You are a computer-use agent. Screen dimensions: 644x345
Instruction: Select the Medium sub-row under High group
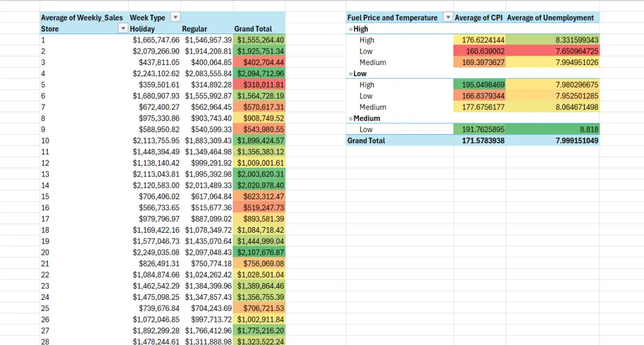tap(400, 63)
